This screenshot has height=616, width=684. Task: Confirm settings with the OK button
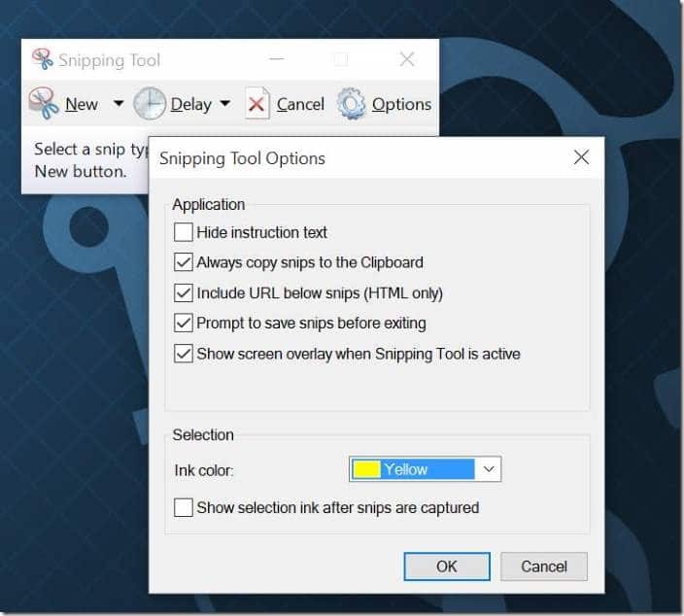click(447, 566)
